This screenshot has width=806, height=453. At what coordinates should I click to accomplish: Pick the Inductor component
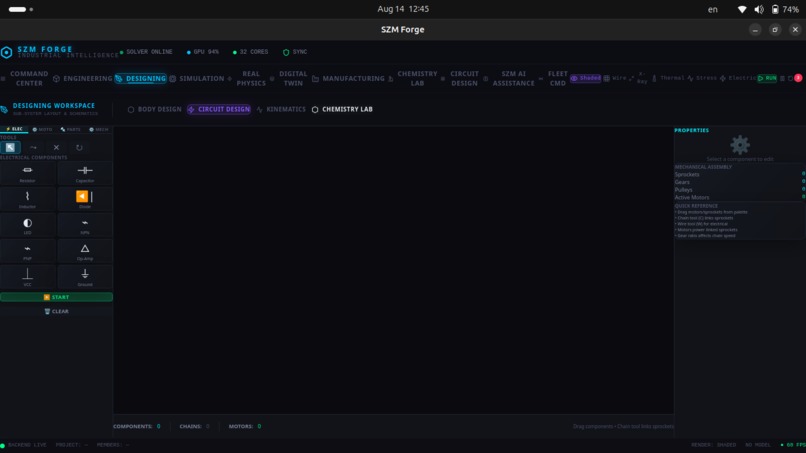point(28,200)
